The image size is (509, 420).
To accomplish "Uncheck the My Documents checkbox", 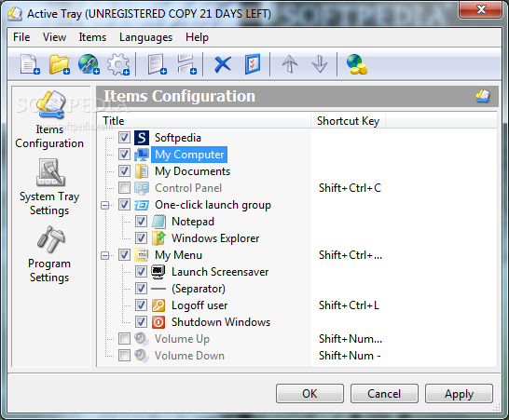I will 124,171.
